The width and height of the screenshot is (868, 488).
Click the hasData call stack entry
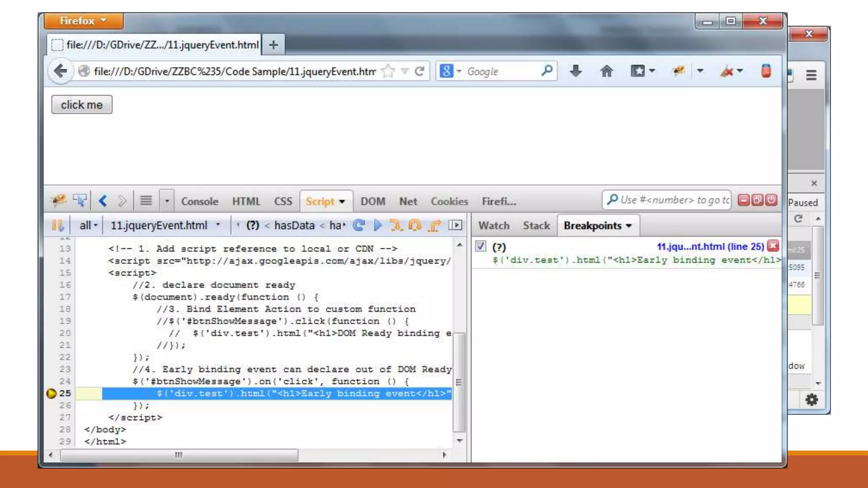pyautogui.click(x=295, y=225)
